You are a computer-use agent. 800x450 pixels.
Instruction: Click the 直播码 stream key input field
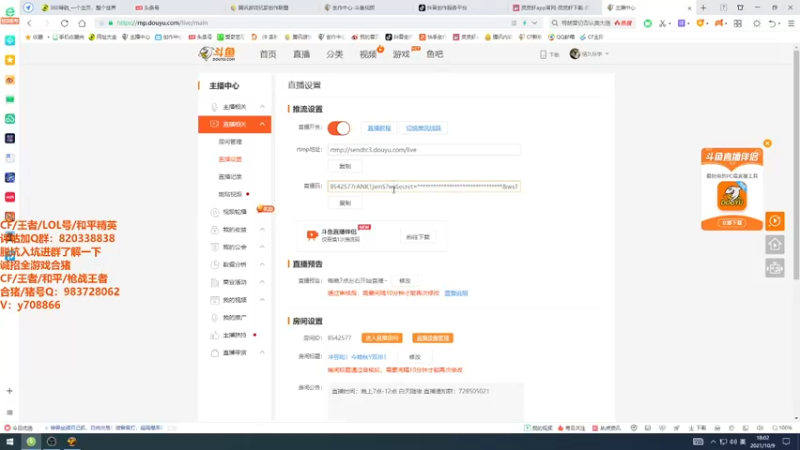(423, 187)
